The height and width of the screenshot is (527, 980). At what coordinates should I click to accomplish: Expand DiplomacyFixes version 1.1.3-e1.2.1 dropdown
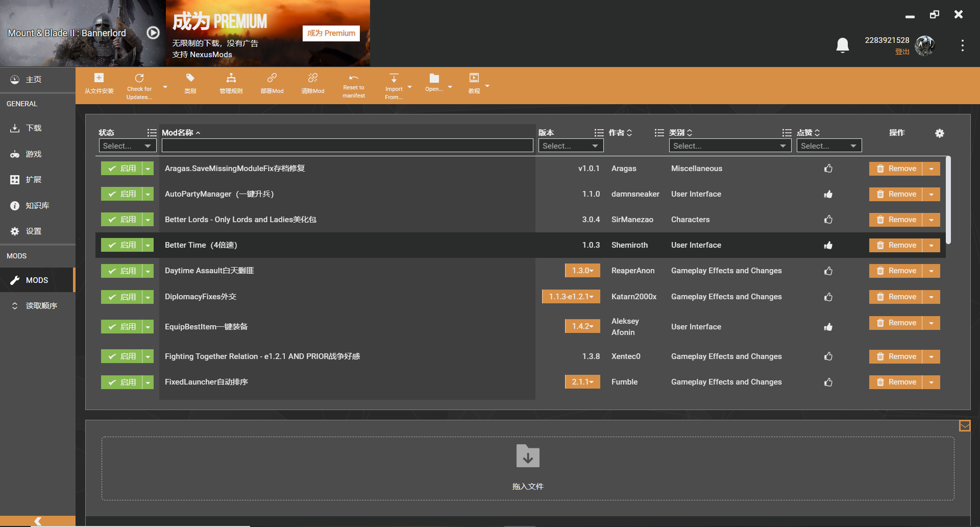[x=571, y=297]
